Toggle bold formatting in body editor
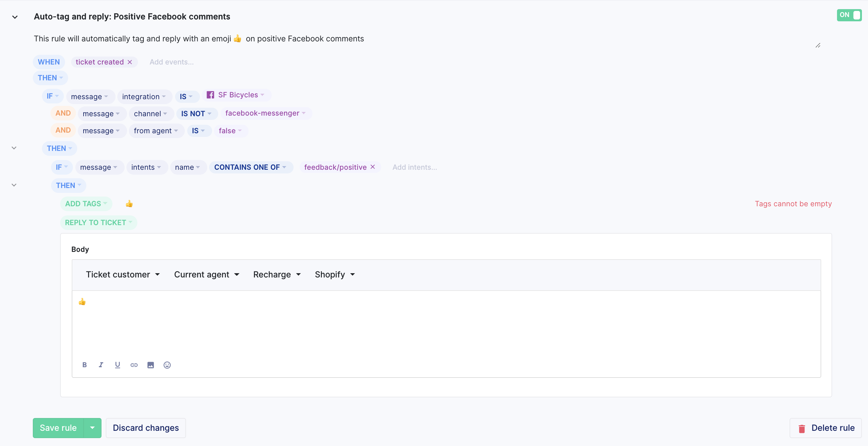The height and width of the screenshot is (446, 868). coord(84,365)
